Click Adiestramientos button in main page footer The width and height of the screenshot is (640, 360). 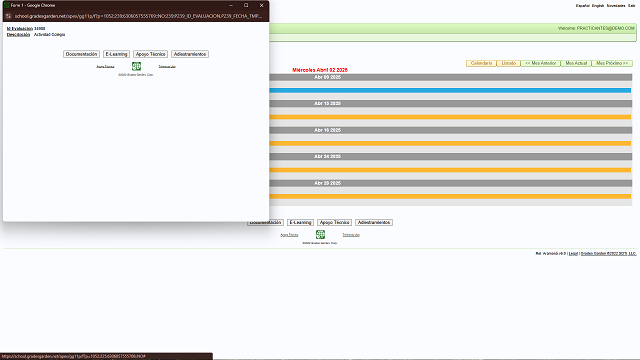tap(374, 222)
